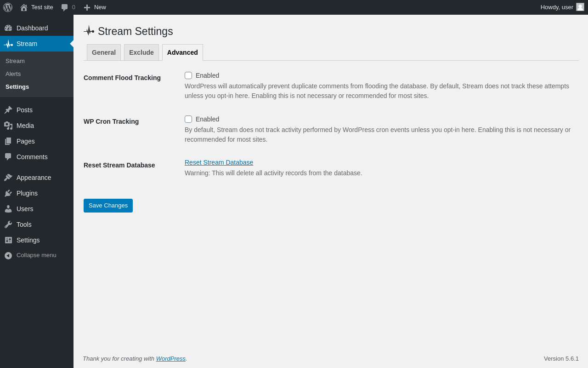
Task: Click the Save Changes button
Action: tap(108, 206)
